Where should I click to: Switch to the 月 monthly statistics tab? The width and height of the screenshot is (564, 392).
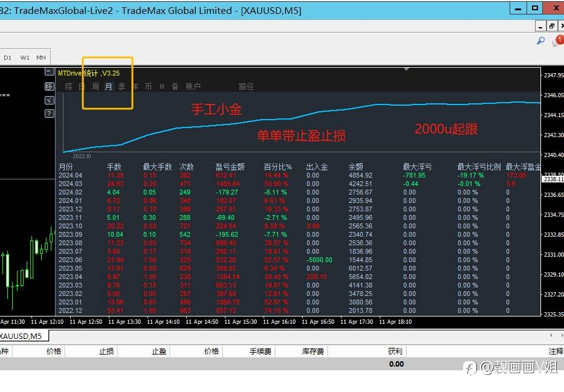(108, 86)
